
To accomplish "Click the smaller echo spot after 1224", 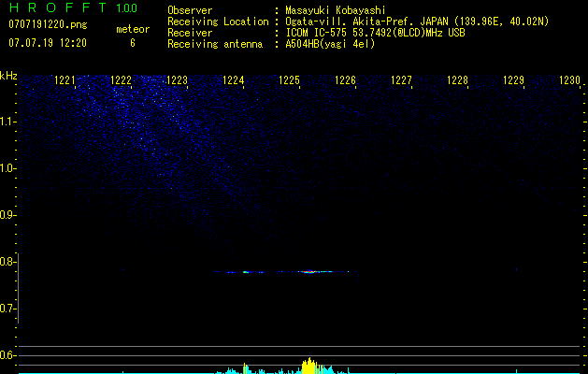I will pyautogui.click(x=246, y=272).
